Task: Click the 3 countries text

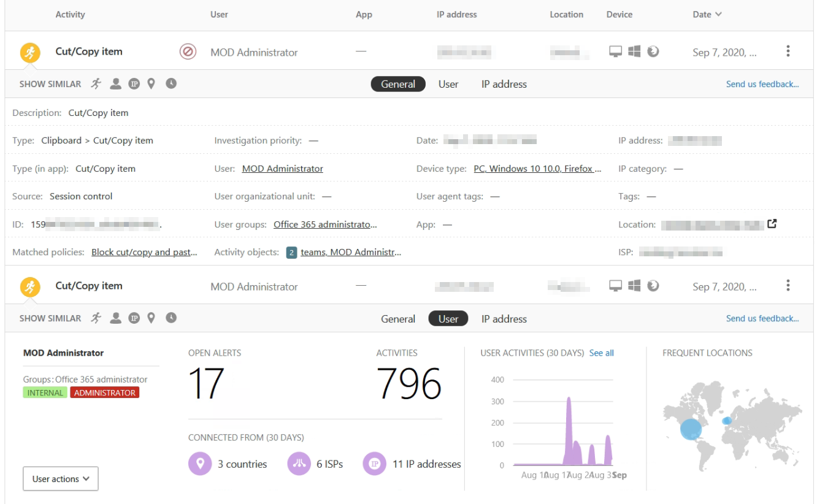Action: click(242, 464)
